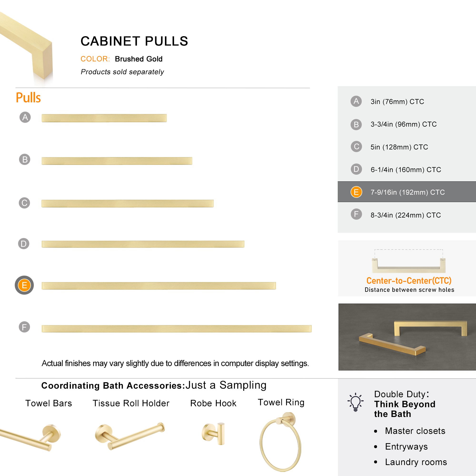Choose the 3-3/4in (96mm) CTC option
Viewport: 476px width, 476px height.
(404, 124)
